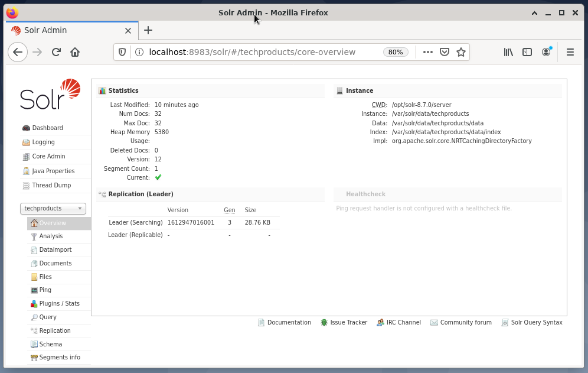Visit the Issue Tracker link
588x373 pixels.
348,322
